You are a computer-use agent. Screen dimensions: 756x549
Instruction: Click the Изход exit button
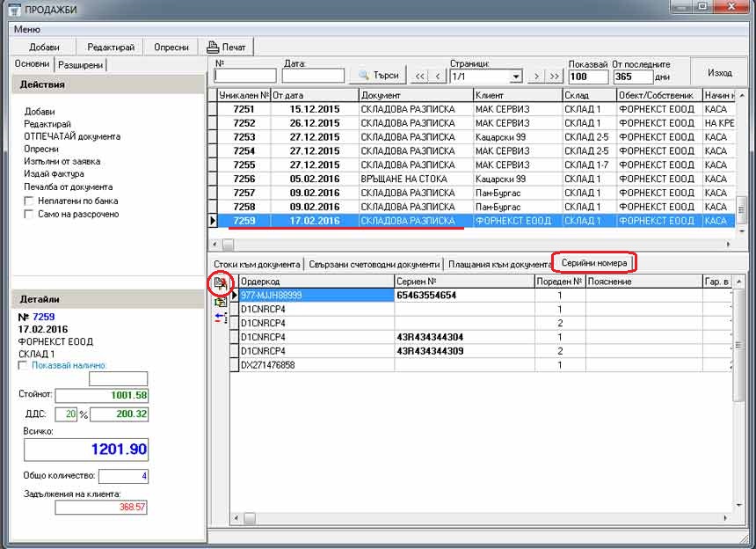(720, 73)
